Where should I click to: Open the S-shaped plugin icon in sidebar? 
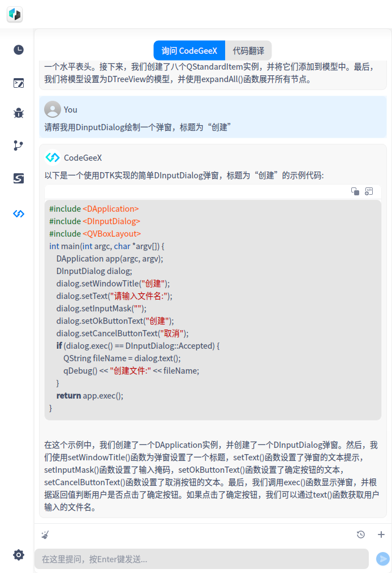coord(19,178)
